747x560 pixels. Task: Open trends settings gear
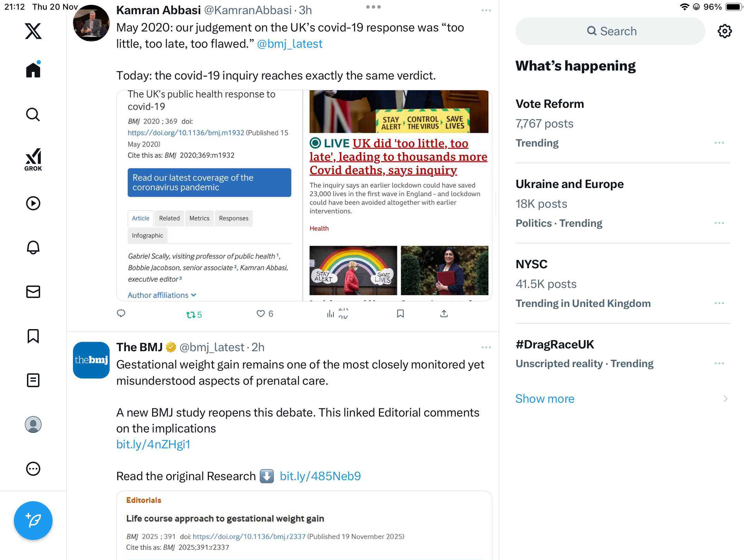click(x=725, y=31)
